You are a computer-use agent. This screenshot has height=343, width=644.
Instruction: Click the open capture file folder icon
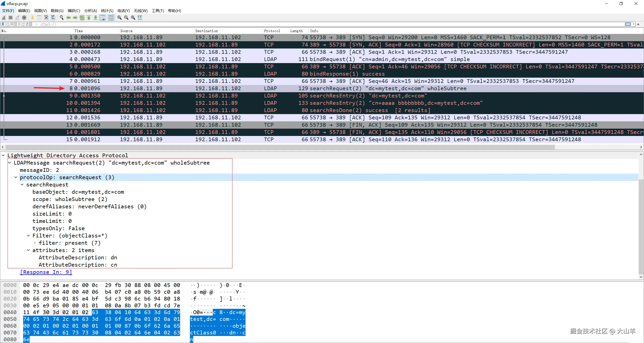[x=32, y=18]
